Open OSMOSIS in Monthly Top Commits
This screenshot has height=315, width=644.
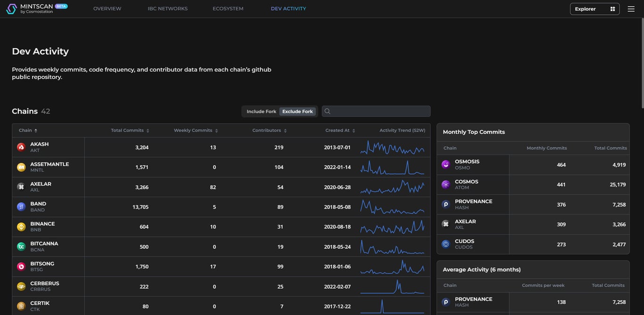(467, 162)
